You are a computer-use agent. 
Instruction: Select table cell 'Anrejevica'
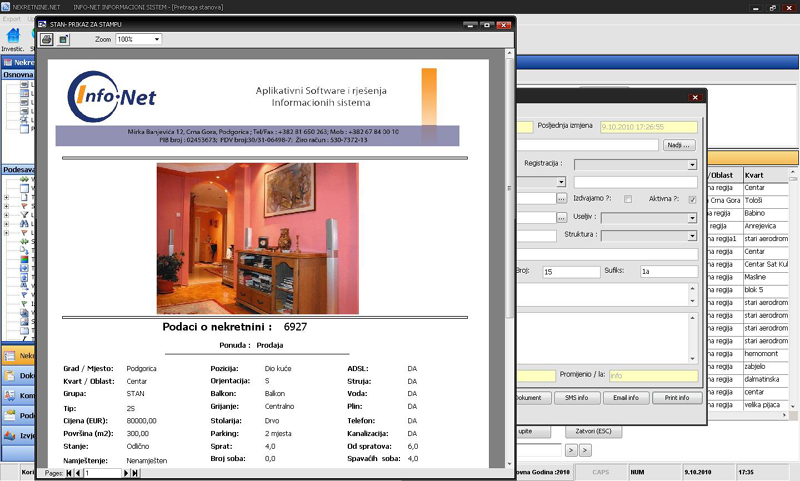766,226
